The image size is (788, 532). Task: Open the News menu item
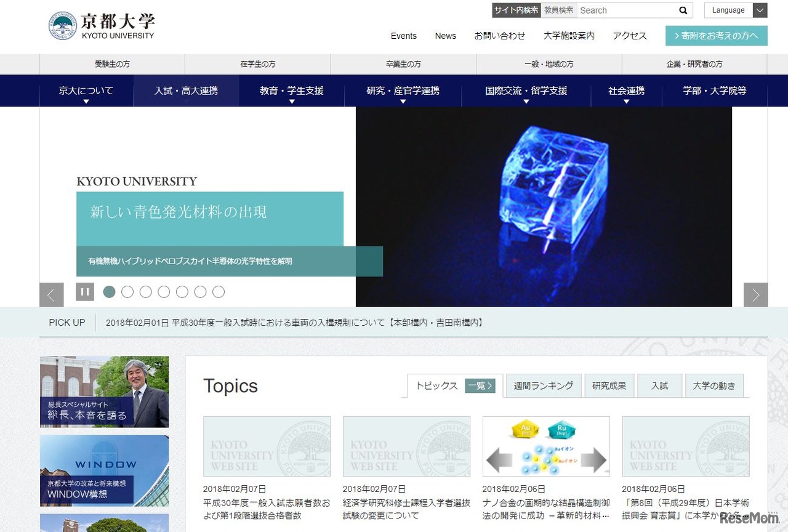pyautogui.click(x=445, y=36)
